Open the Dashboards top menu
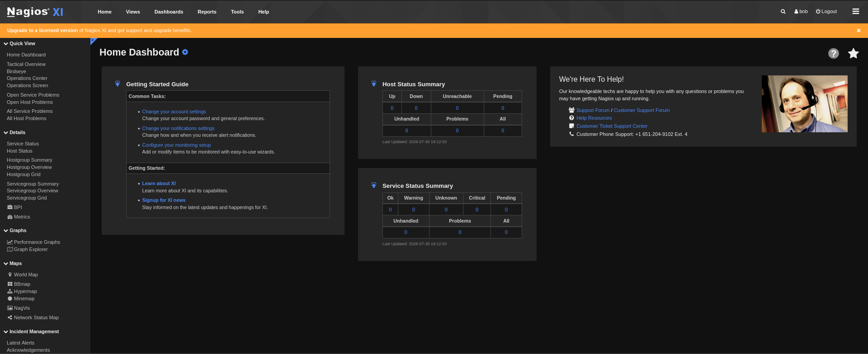This screenshot has width=868, height=354. point(169,12)
